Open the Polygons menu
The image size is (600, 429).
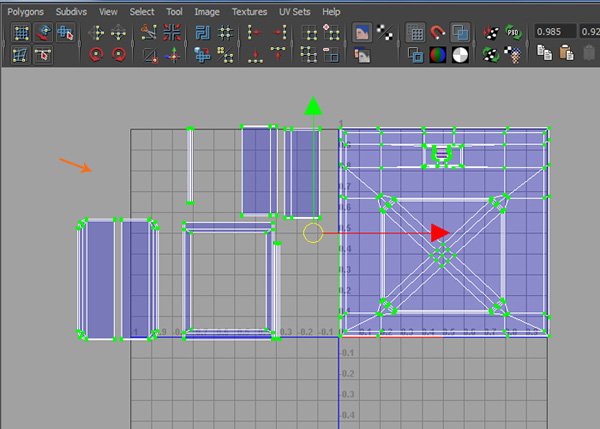[25, 12]
